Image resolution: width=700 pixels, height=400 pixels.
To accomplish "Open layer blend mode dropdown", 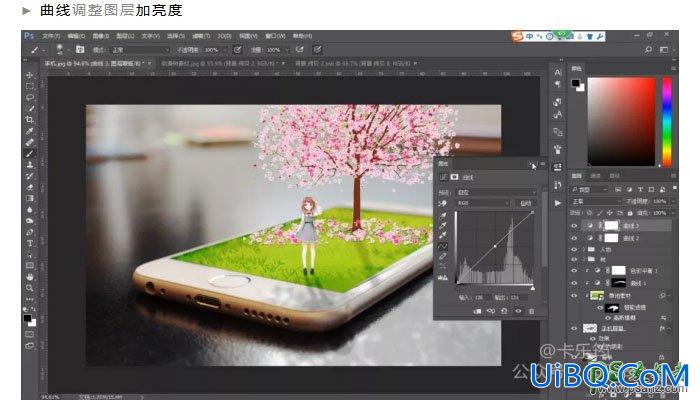I will (x=596, y=201).
